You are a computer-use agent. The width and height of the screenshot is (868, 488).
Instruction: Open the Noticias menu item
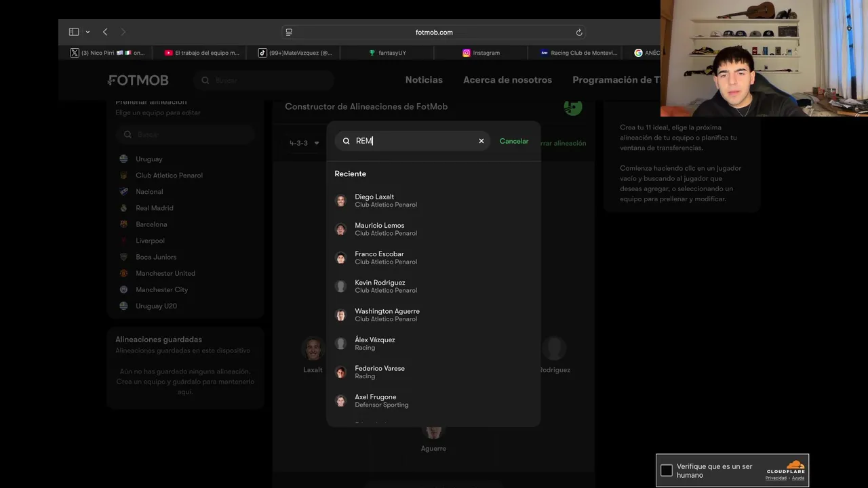pos(424,80)
